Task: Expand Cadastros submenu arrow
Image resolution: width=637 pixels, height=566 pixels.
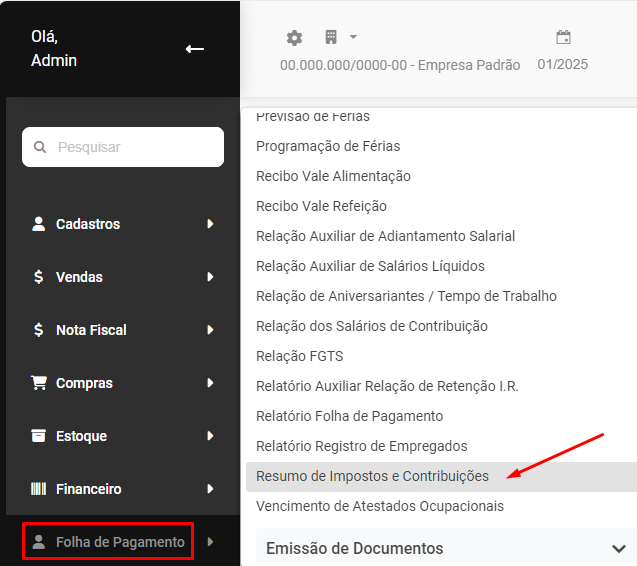Action: click(x=210, y=224)
